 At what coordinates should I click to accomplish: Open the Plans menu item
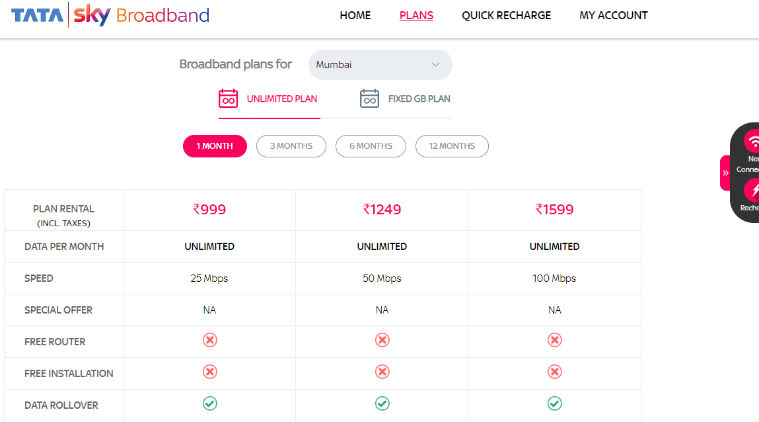pos(416,15)
